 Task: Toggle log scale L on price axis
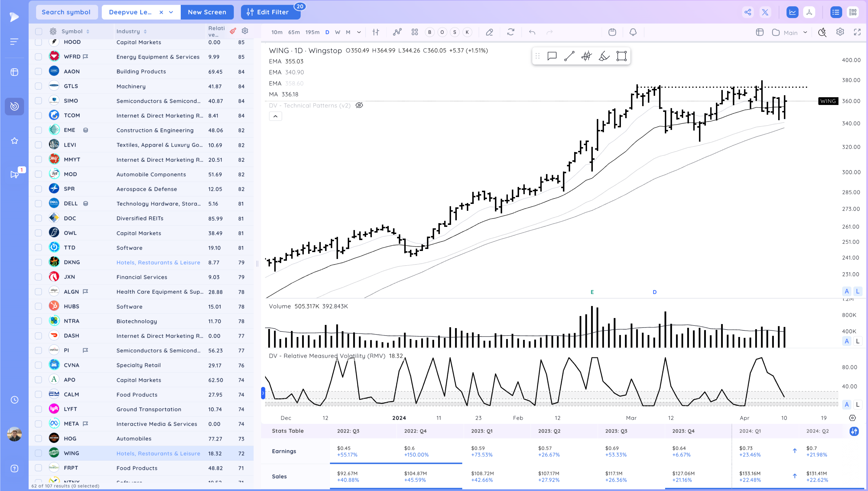point(858,291)
